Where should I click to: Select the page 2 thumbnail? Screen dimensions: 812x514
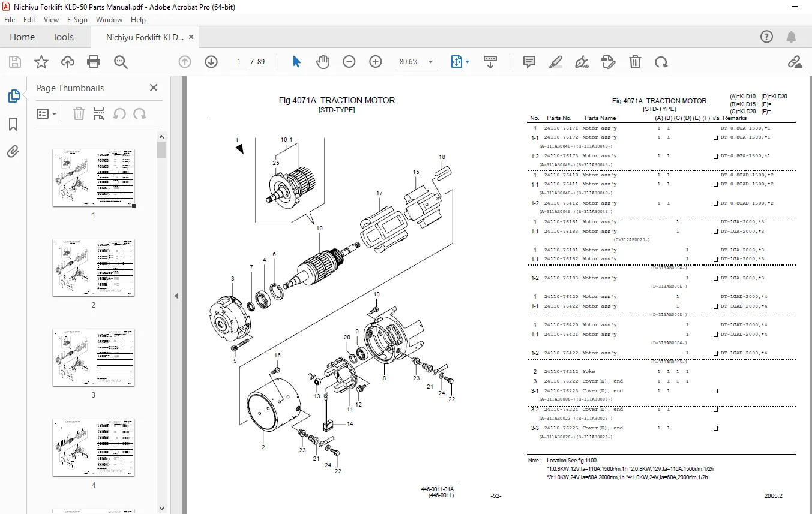[93, 268]
